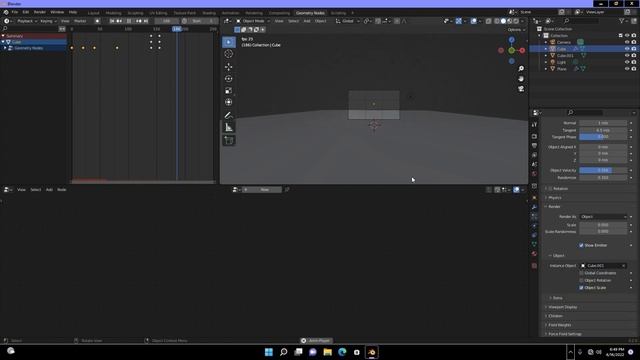Screen dimensions: 640x360
Task: Switch to the Geometry Nodes workspace tab
Action: tap(310, 13)
